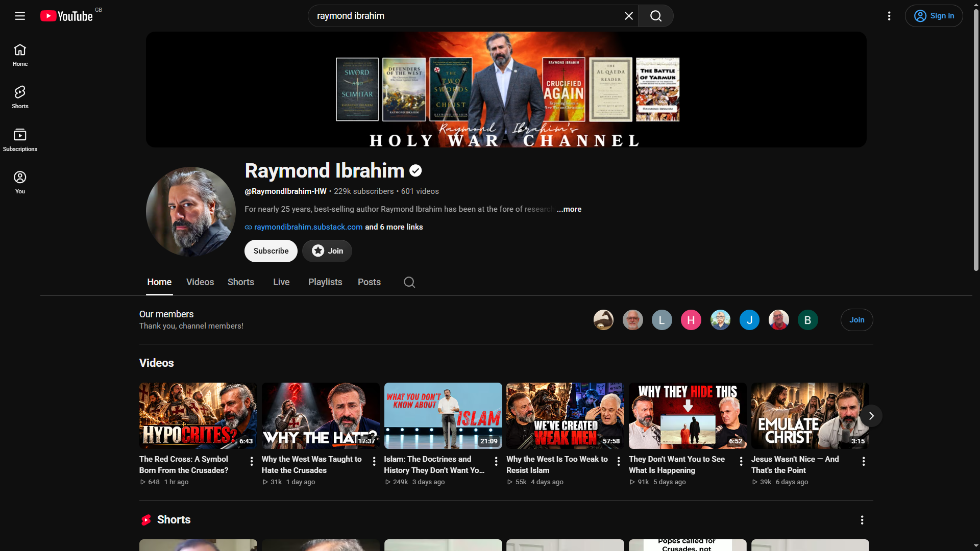Subscribe to Raymond Ibrahim's channel
980x551 pixels.
(271, 251)
